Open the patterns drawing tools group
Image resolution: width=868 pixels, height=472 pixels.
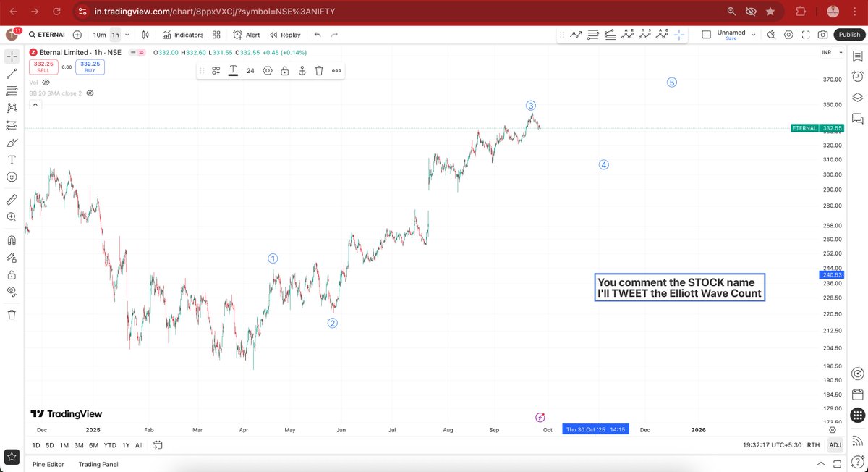click(x=12, y=108)
